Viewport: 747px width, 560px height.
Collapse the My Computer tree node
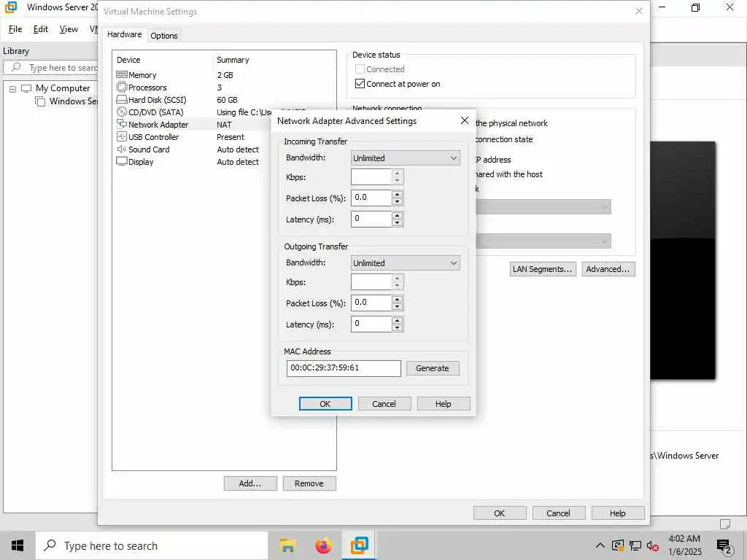(x=13, y=88)
